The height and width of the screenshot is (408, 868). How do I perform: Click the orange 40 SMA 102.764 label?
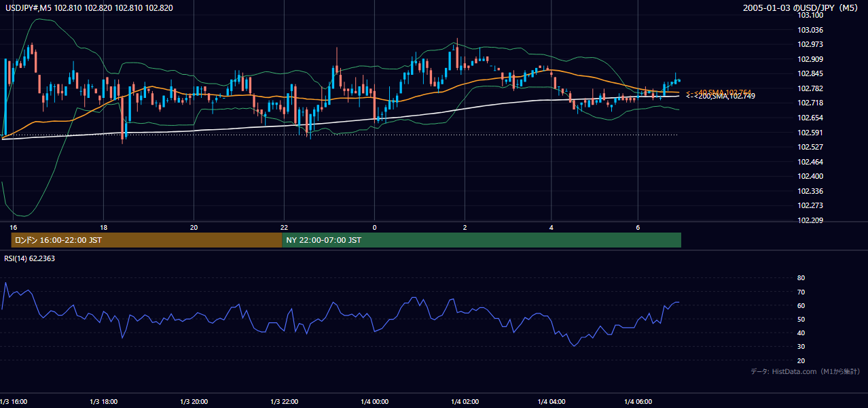719,92
